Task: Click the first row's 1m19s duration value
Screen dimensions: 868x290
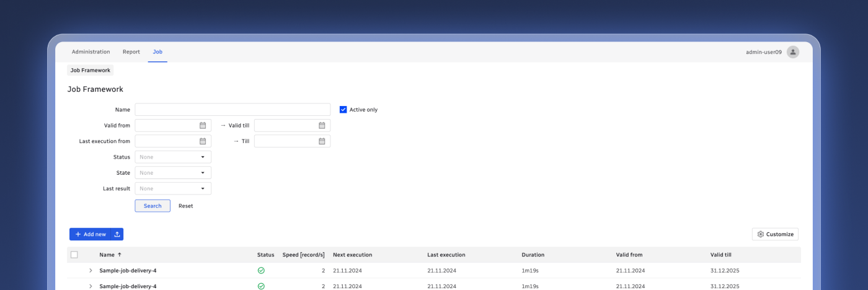Action: click(x=531, y=271)
